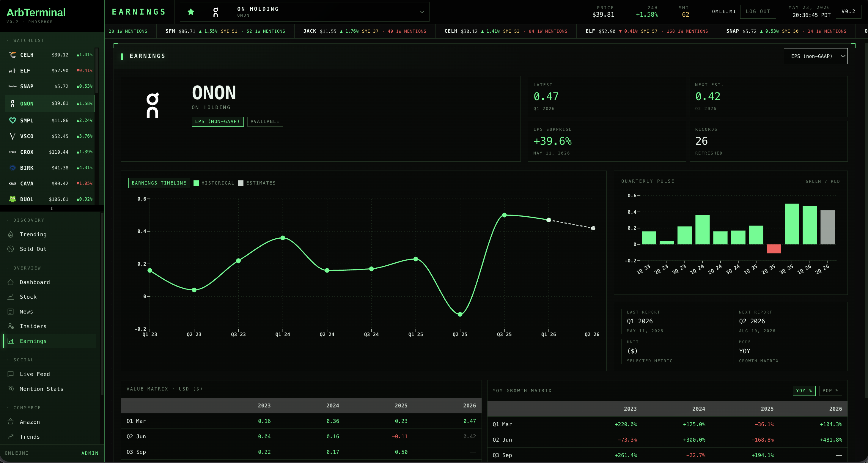The width and height of the screenshot is (868, 463).
Task: Click the Crocs logo in watchlist
Action: (12, 152)
